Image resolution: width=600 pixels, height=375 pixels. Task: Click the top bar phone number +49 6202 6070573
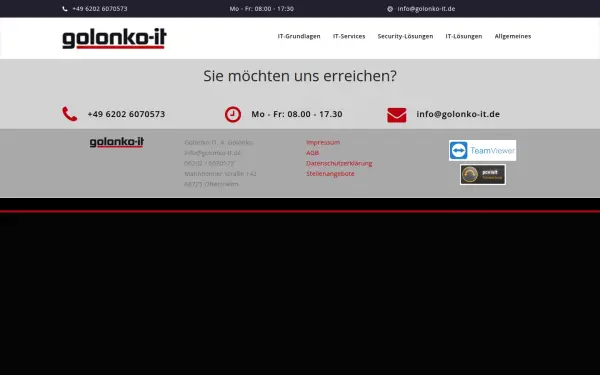coord(100,9)
